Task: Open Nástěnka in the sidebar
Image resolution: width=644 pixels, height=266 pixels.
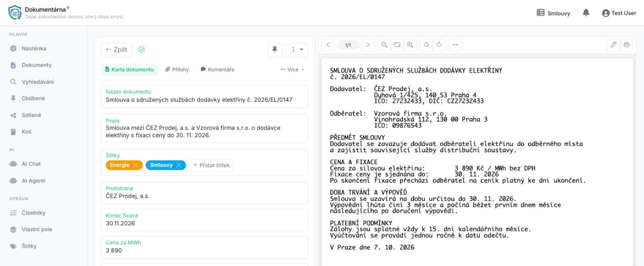Action: point(34,49)
